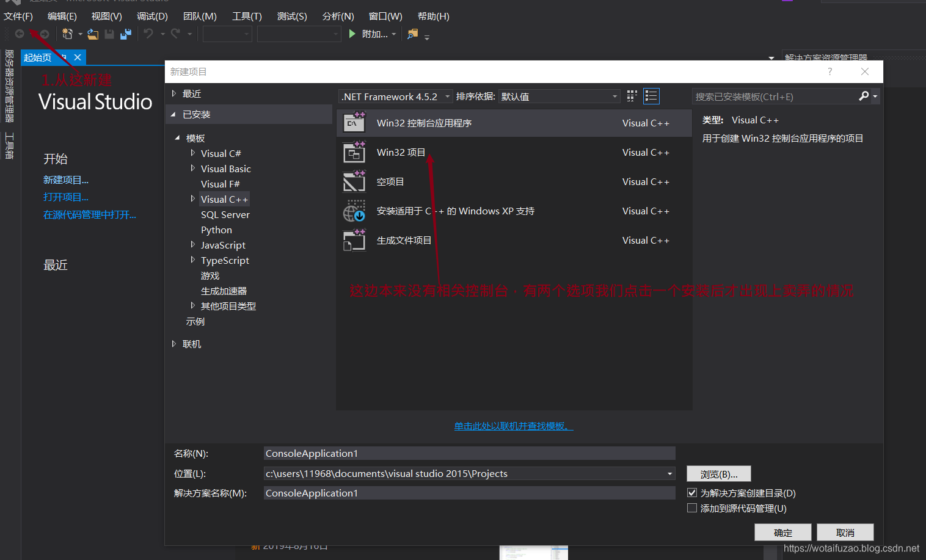Screen dimensions: 926x560
Task: Click the Win32 项目 template icon
Action: click(x=354, y=151)
